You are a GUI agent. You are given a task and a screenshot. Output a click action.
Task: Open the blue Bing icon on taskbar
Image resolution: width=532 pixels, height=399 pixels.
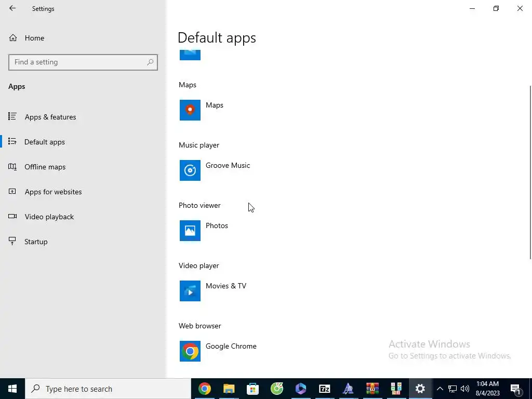(301, 389)
